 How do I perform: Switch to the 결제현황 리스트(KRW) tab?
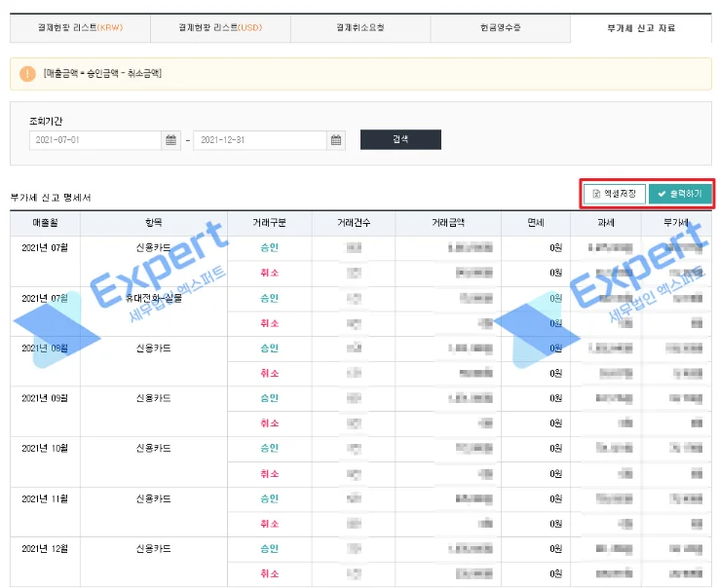80,27
